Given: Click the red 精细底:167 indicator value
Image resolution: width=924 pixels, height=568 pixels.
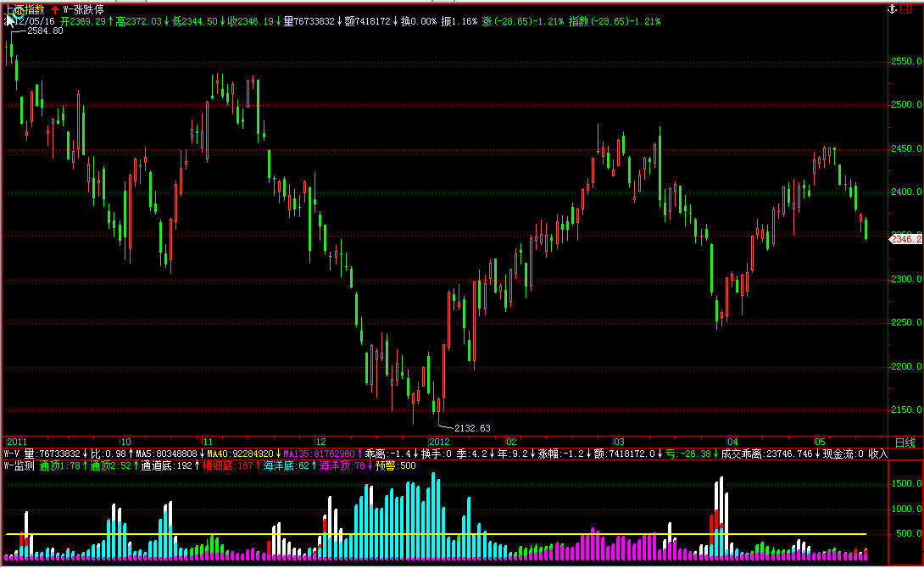Looking at the screenshot, I should 228,465.
